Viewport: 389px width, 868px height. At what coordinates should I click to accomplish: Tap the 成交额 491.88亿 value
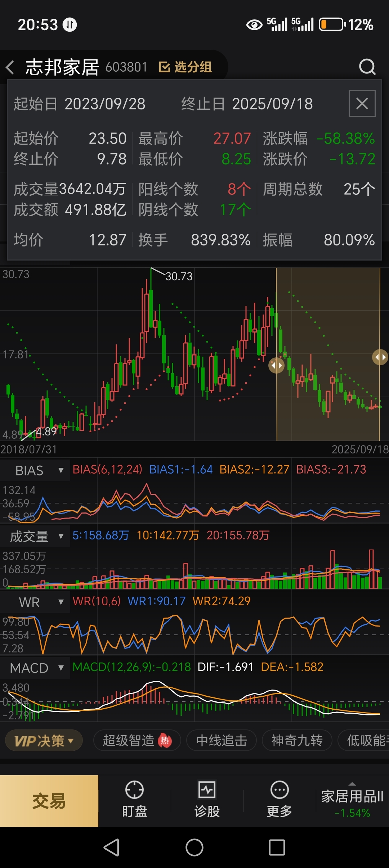tap(95, 210)
